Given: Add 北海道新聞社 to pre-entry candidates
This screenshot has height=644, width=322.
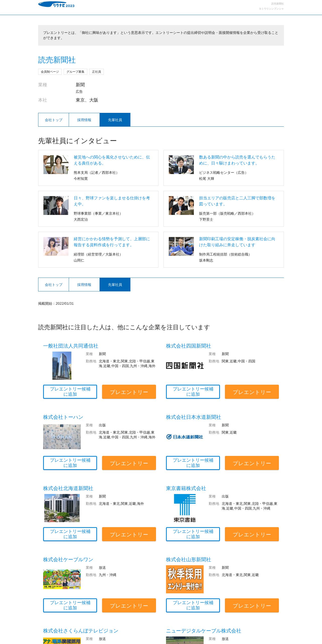Looking at the screenshot, I should click(x=70, y=534).
